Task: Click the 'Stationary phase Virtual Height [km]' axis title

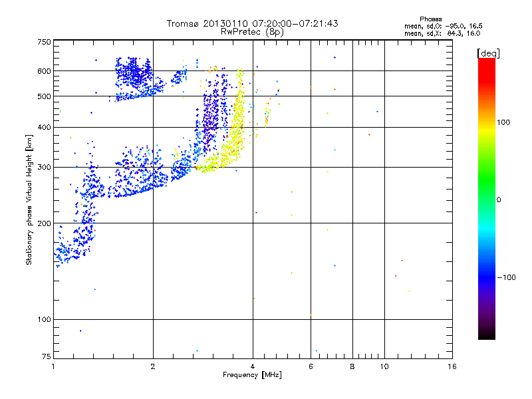Action: coord(29,199)
